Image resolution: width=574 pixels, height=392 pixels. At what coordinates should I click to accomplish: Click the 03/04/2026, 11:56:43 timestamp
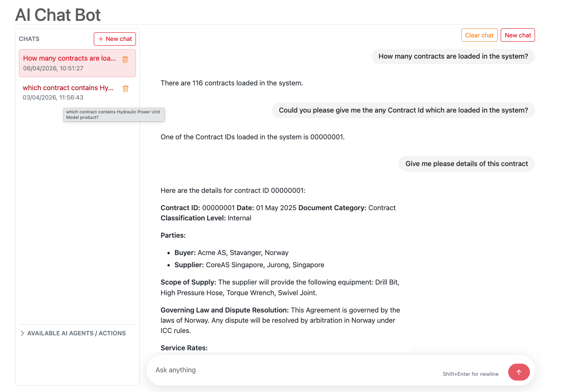[53, 98]
